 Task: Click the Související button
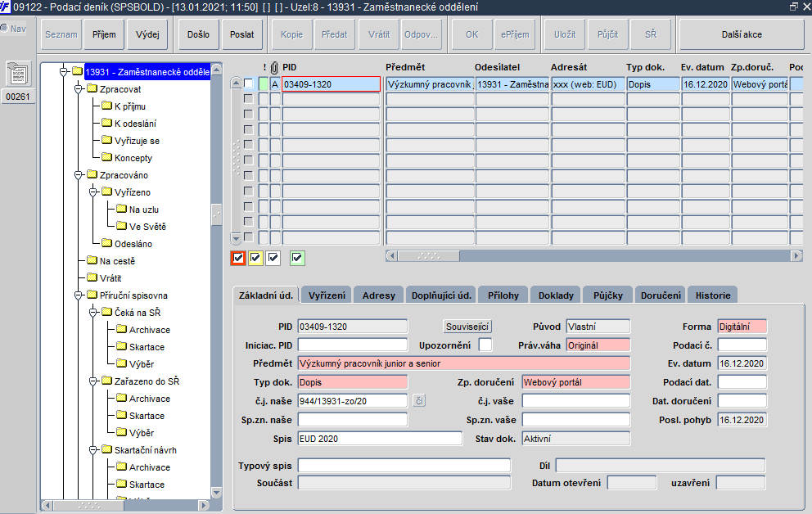click(x=467, y=327)
